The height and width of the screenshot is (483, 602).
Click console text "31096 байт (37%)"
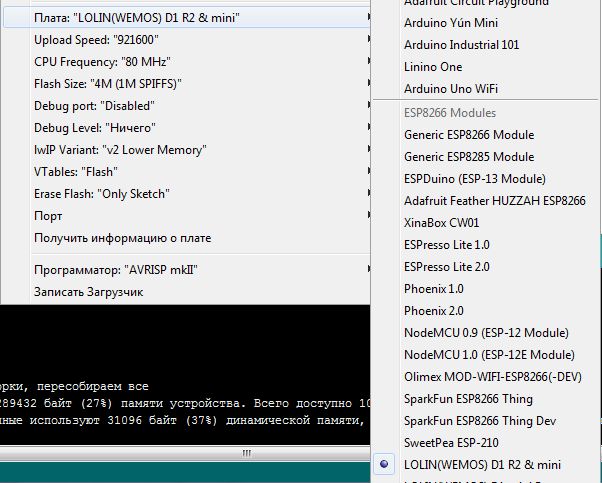point(162,420)
